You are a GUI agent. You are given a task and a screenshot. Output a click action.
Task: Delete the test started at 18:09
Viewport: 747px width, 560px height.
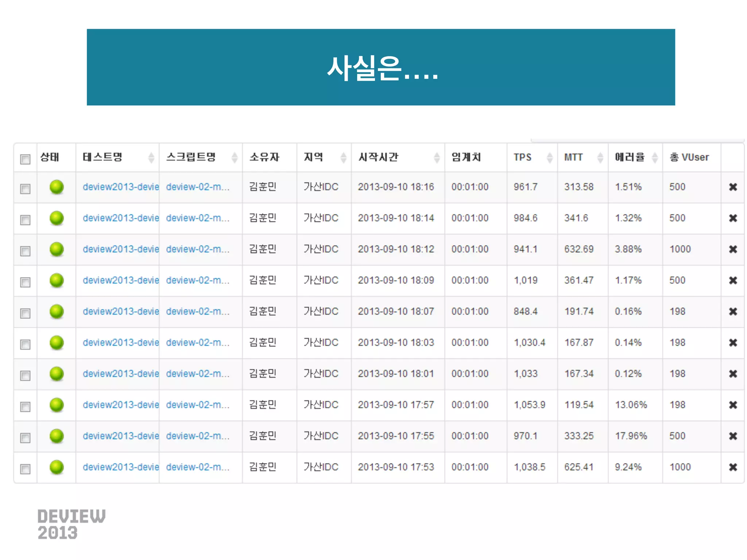[733, 280]
